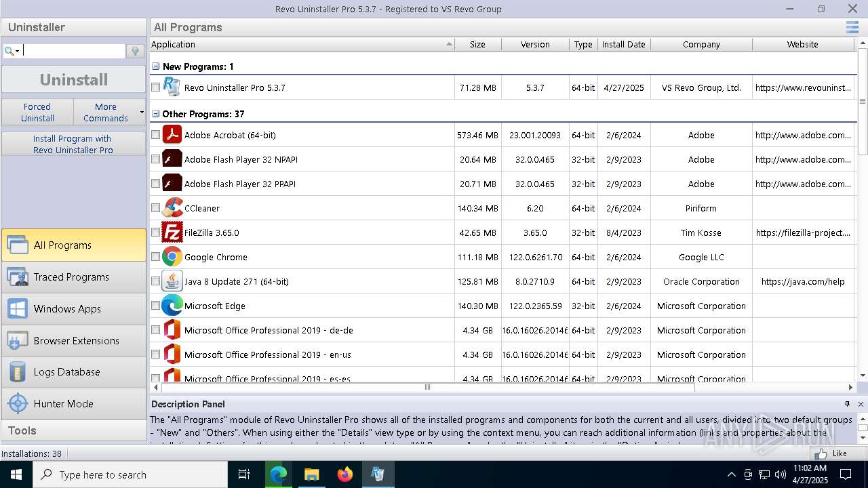
Task: Click the Uninstall button
Action: 73,79
